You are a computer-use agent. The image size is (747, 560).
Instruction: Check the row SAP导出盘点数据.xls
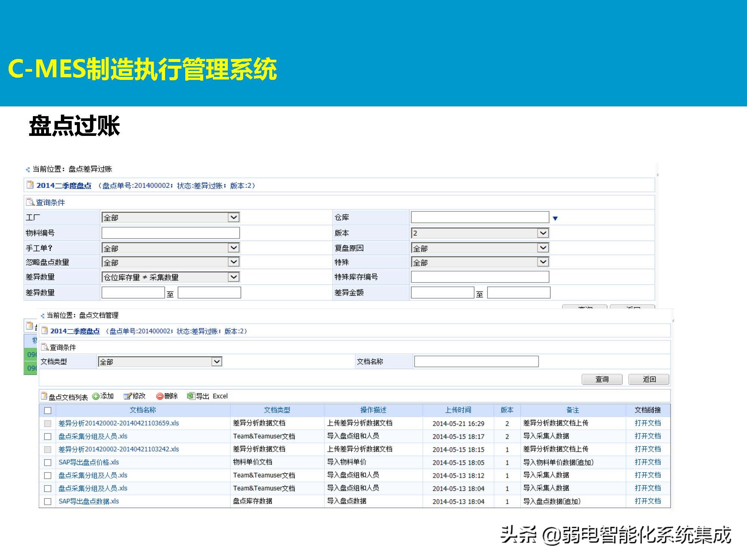(48, 501)
